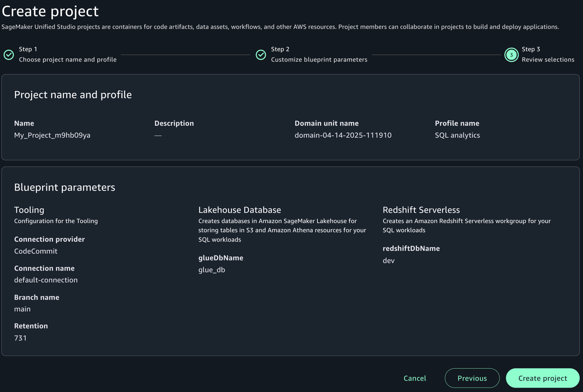This screenshot has width=583, height=392.
Task: Click the Step 3 numbered circle icon
Action: pos(511,55)
